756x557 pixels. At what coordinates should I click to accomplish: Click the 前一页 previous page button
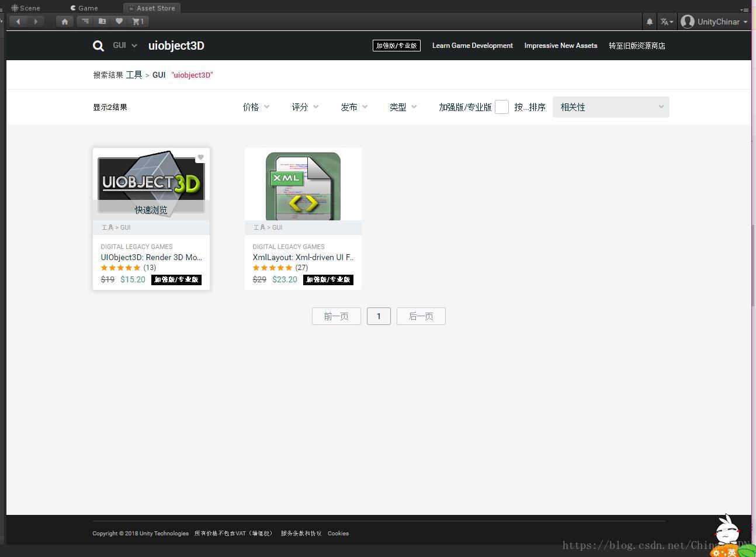tap(337, 316)
